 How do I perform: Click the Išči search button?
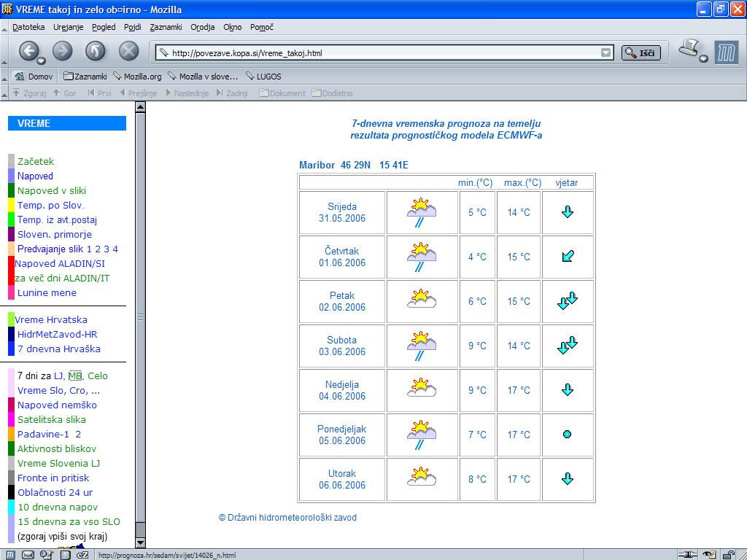[640, 52]
